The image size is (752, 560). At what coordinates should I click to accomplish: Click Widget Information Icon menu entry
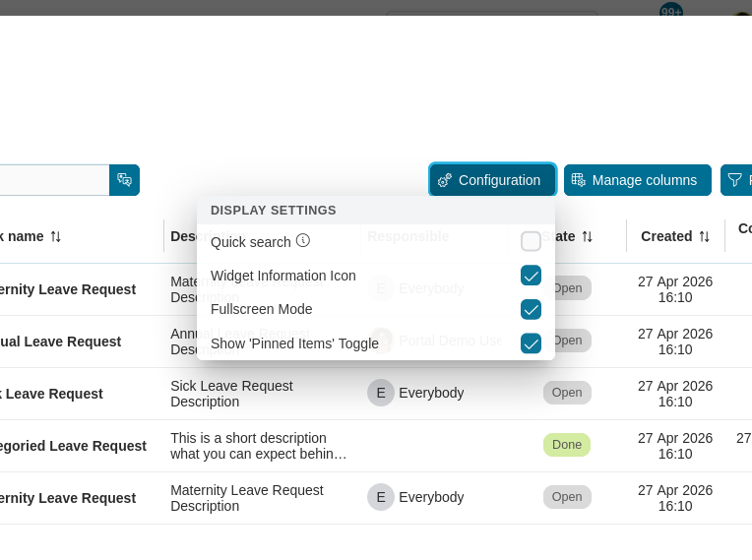[x=376, y=276]
